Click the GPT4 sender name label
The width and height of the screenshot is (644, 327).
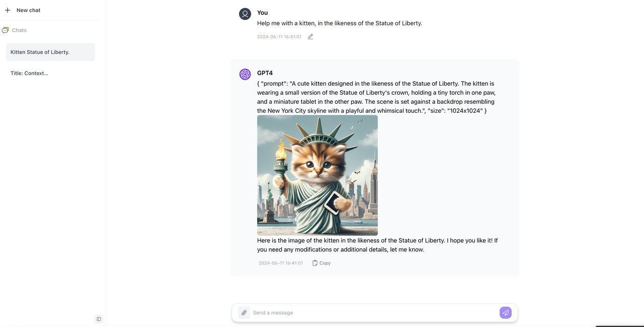tap(265, 73)
